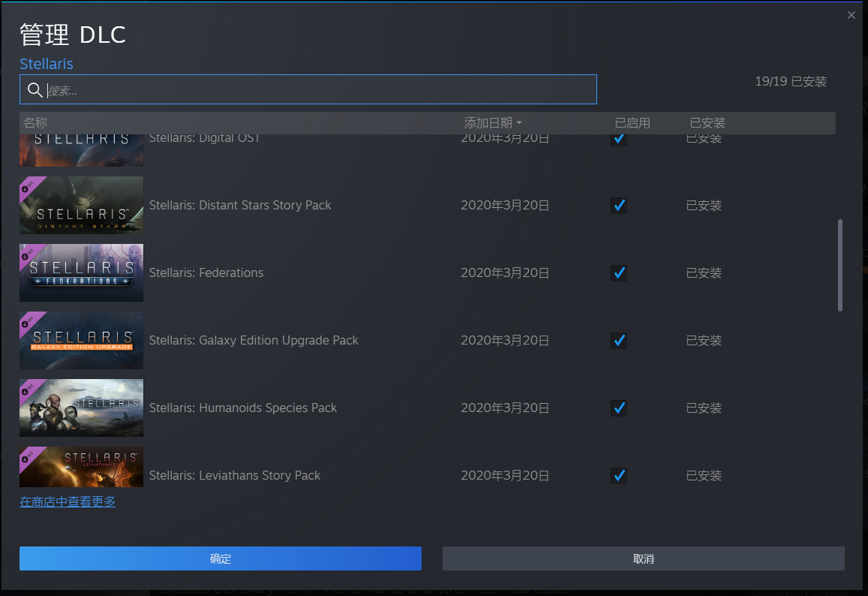Click Galaxy Edition Upgrade thumbnail
Screen dimensions: 868x596
81,340
